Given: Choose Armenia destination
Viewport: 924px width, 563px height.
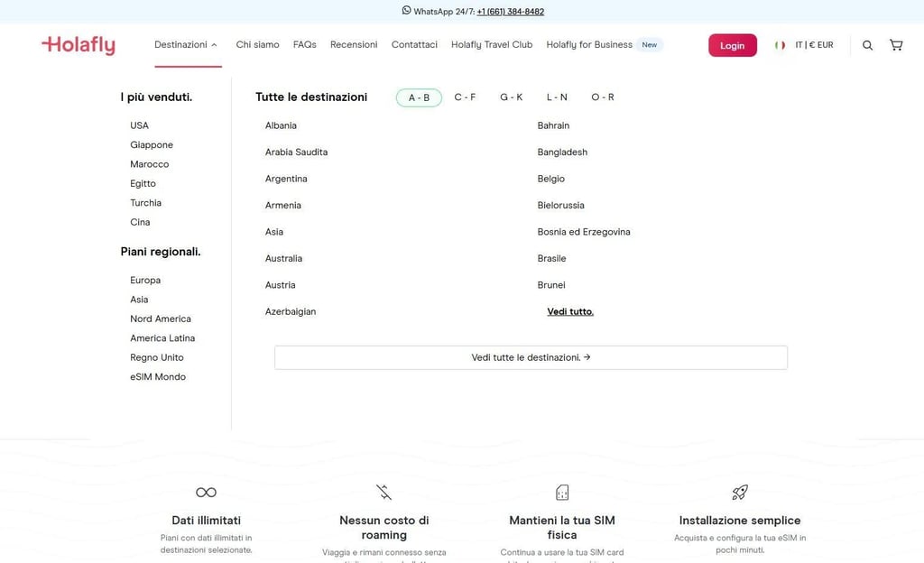Looking at the screenshot, I should pos(283,206).
